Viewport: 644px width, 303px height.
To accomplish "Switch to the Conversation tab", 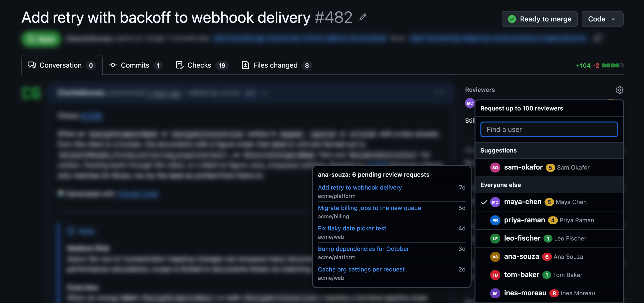I will [x=62, y=65].
